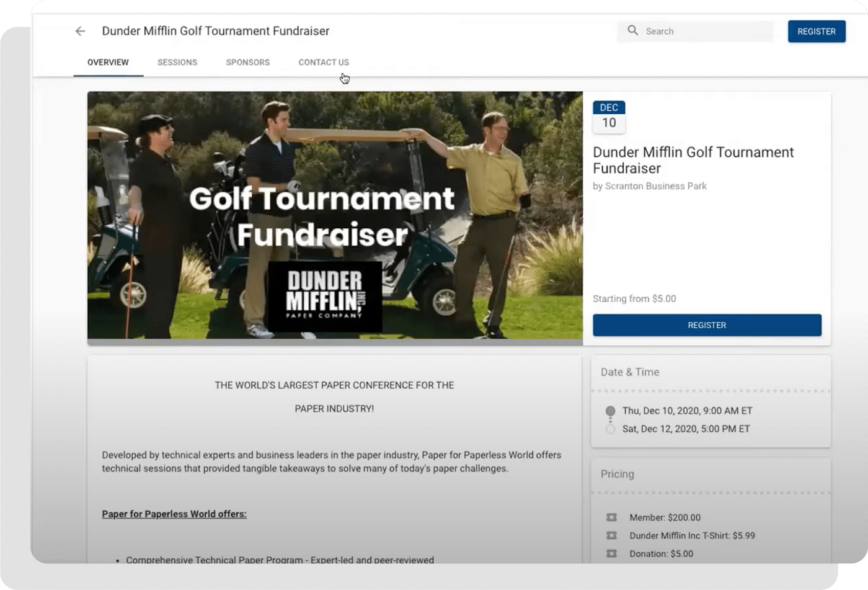Open the Contact Us tab
This screenshot has width=868, height=590.
coord(324,63)
